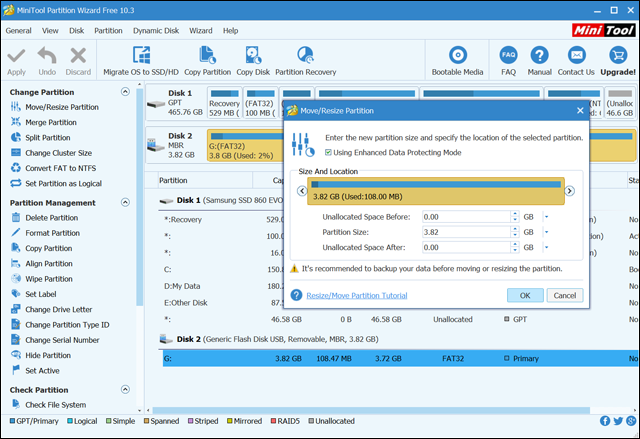Click the Apply checkmark icon
The width and height of the screenshot is (640, 439).
point(16,56)
